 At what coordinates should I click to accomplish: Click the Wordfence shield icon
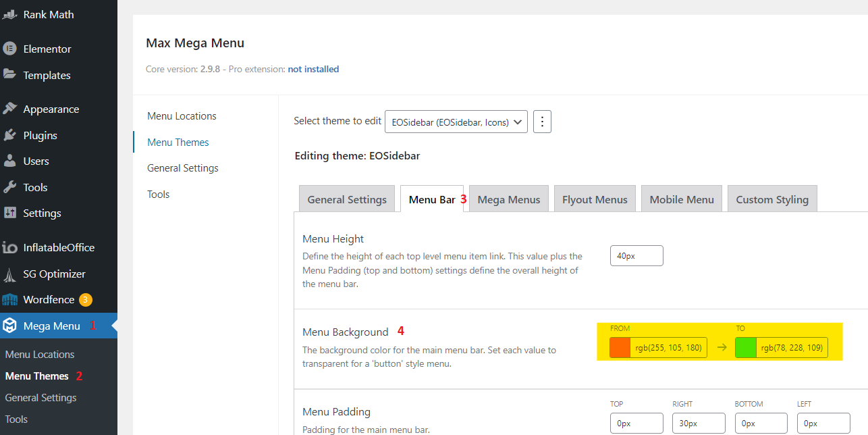click(x=9, y=299)
